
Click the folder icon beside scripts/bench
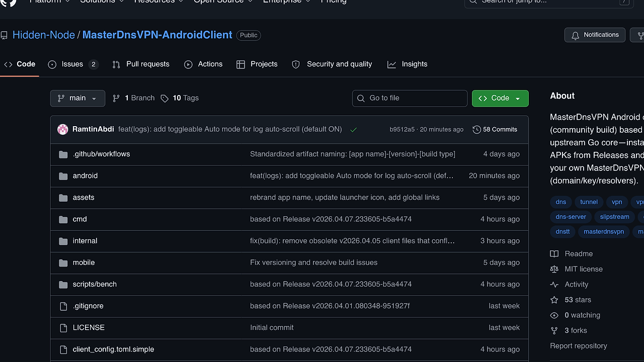tap(63, 285)
